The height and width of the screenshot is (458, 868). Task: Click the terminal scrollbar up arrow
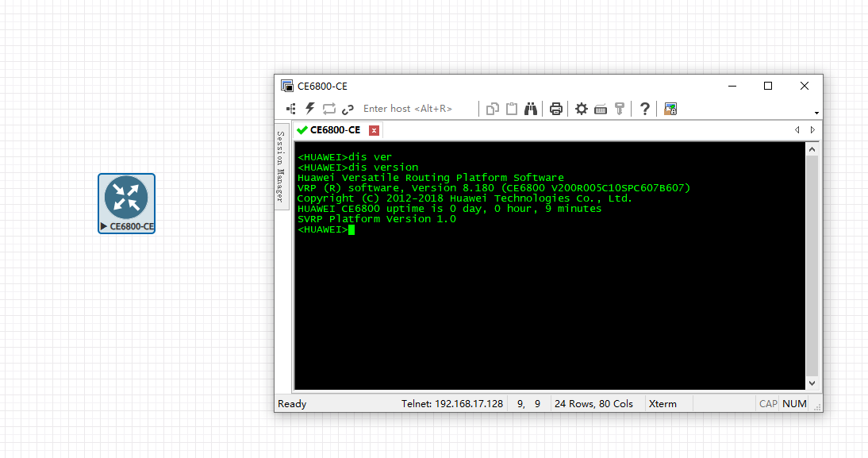[x=812, y=149]
